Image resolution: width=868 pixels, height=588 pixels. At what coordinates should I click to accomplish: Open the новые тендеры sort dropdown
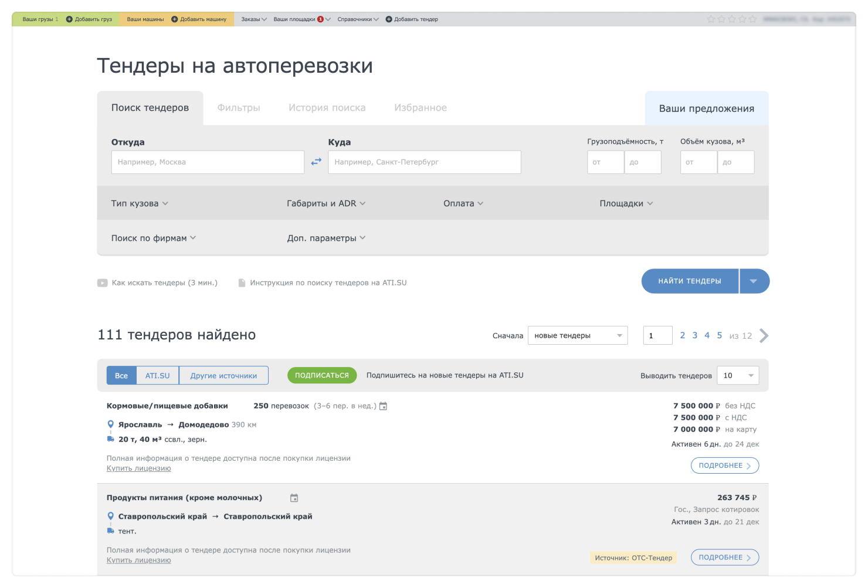[x=577, y=336]
